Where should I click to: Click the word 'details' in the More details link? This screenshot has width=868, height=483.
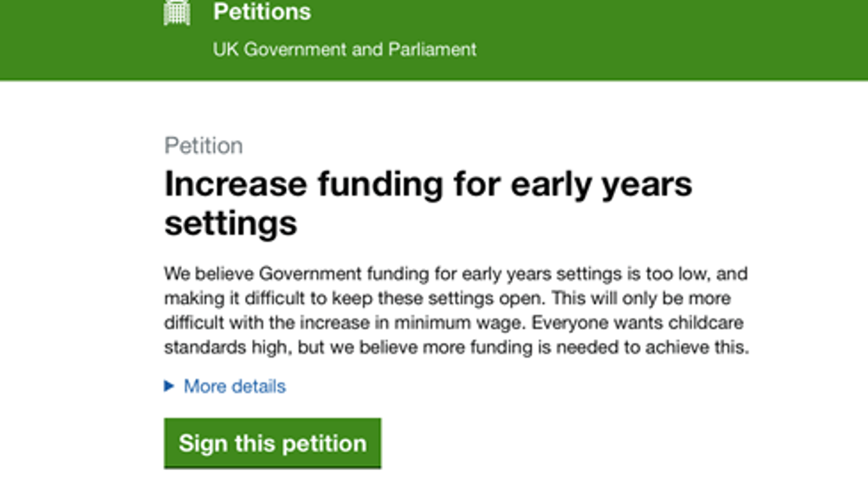pyautogui.click(x=259, y=386)
